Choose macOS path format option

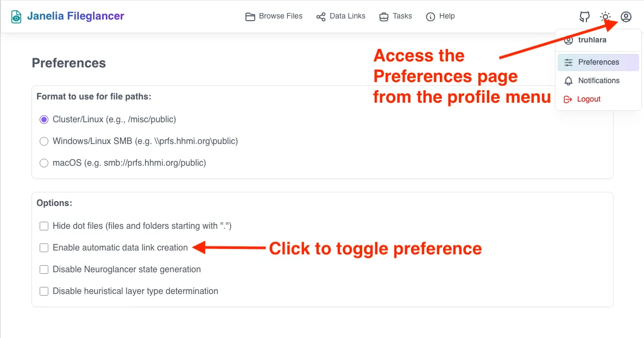point(44,163)
